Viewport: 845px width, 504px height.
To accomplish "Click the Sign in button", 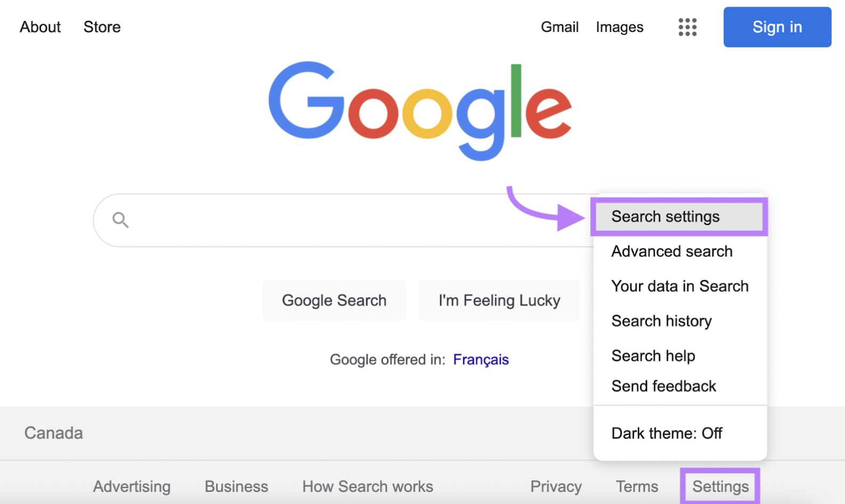I will point(777,27).
